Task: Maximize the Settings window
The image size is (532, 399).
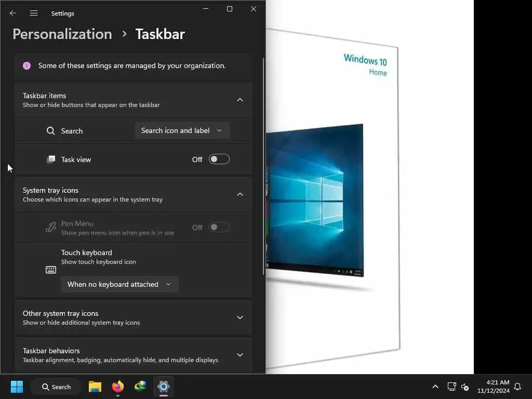Action: coord(230,9)
